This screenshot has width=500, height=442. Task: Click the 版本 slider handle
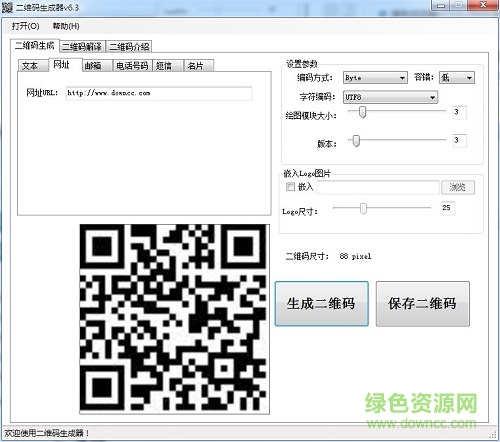356,141
